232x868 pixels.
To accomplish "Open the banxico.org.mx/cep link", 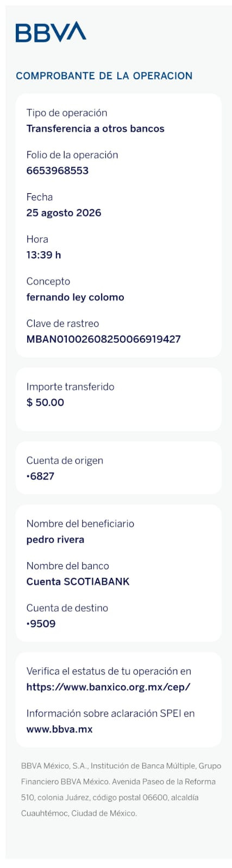I will pyautogui.click(x=108, y=687).
